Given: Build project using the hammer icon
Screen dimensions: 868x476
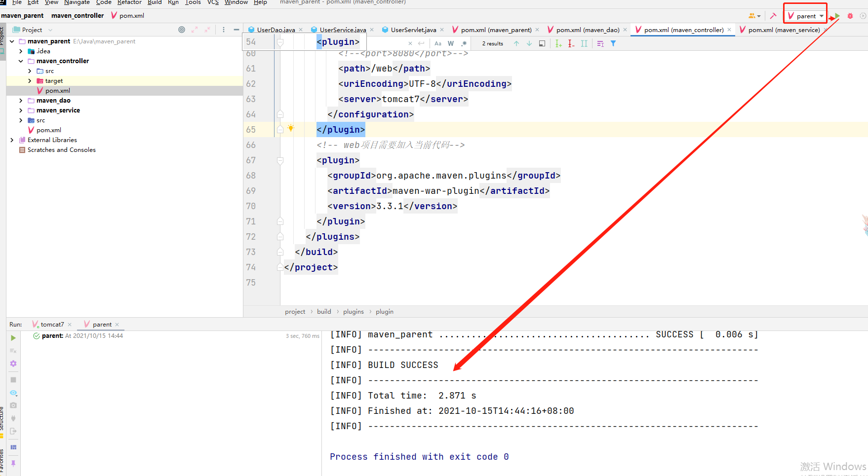Looking at the screenshot, I should coord(773,16).
